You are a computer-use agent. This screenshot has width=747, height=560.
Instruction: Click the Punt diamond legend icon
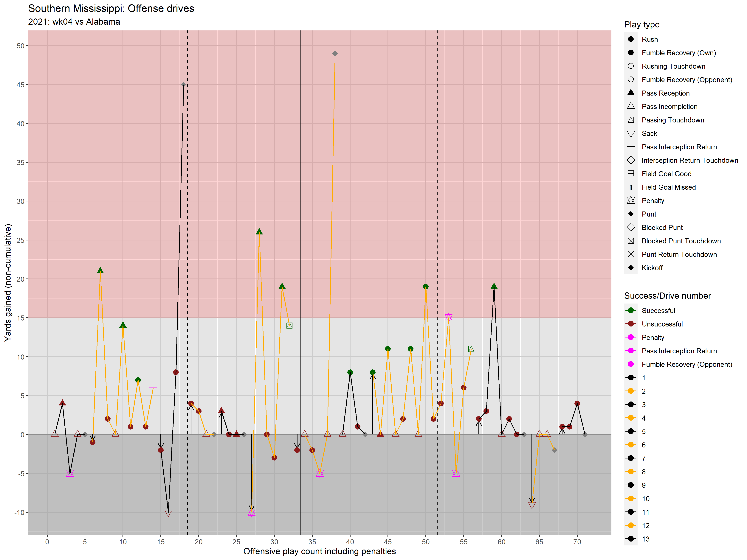tap(630, 214)
